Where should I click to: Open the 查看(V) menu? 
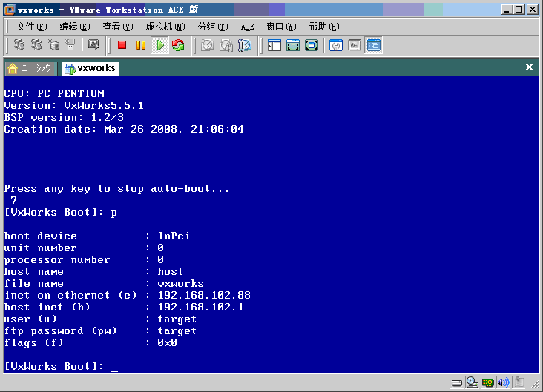coord(118,27)
